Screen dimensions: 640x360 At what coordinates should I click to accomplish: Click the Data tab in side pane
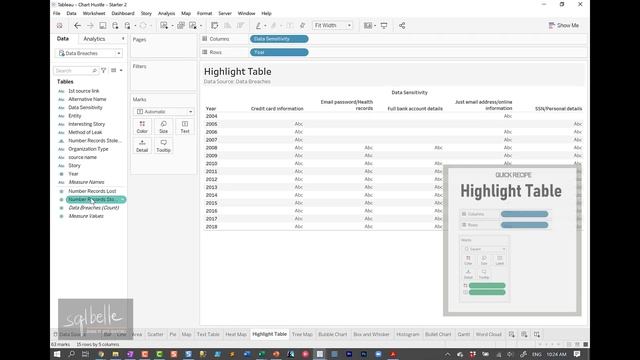63,39
